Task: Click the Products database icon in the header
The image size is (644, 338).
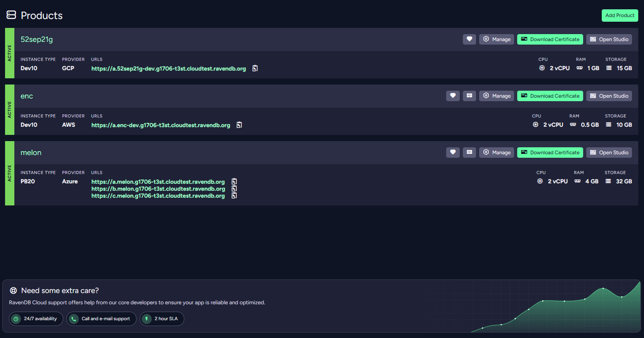Action: 11,15
